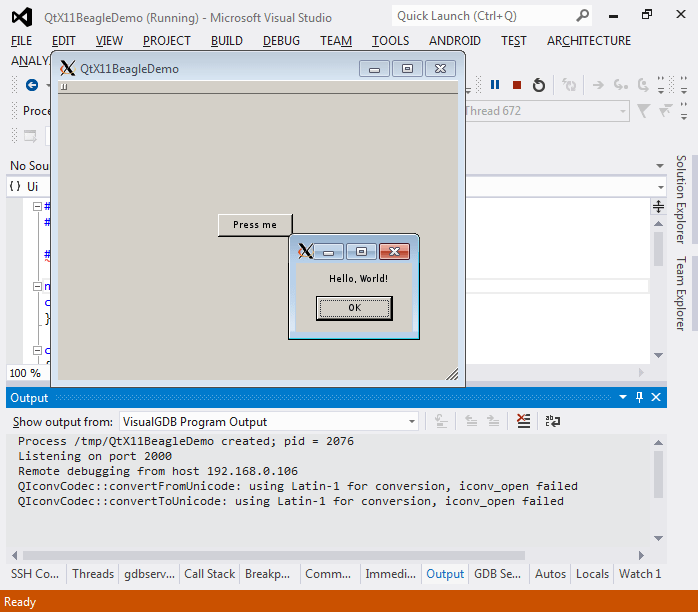The width and height of the screenshot is (698, 612).
Task: Click Find Message in Code icon
Action: (x=441, y=421)
